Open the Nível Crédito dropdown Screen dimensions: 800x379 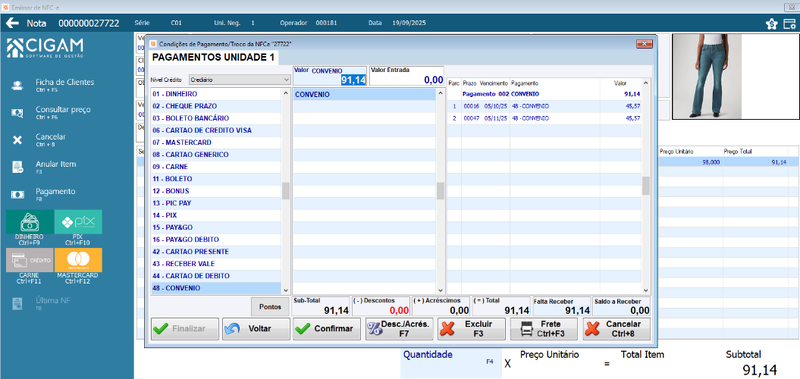point(239,80)
